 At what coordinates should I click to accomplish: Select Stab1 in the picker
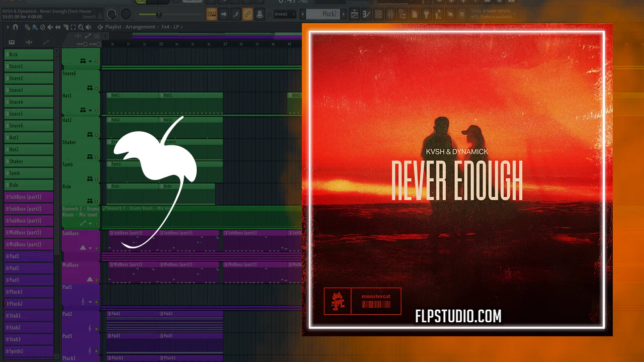[x=29, y=316]
